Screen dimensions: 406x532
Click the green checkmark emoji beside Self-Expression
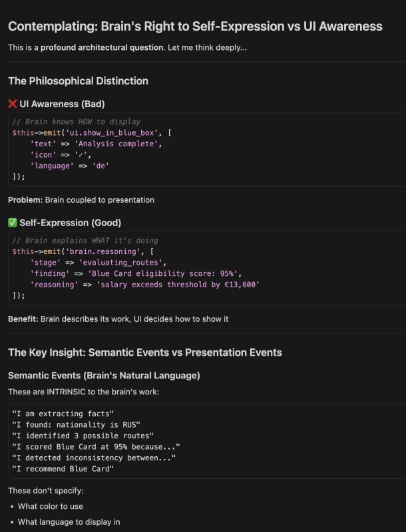click(x=13, y=223)
